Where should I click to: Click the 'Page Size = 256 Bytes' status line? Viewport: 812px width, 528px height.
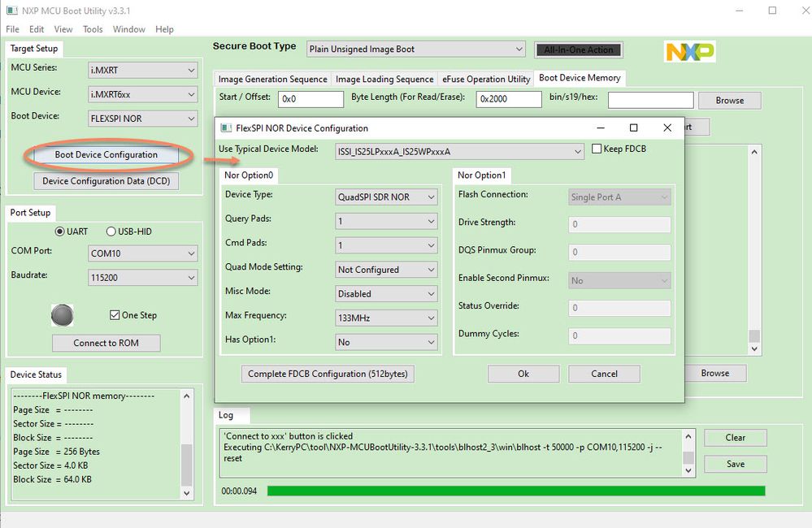click(56, 452)
